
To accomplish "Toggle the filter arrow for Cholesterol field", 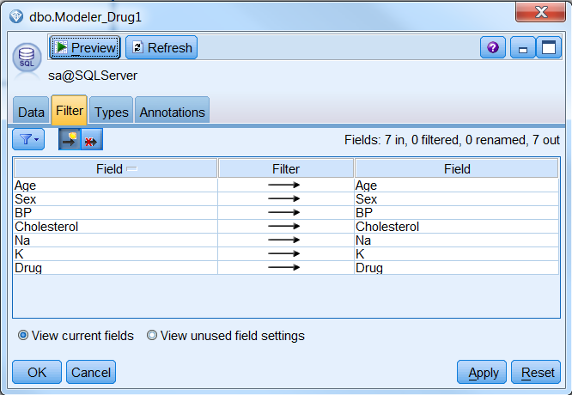I will pos(284,226).
